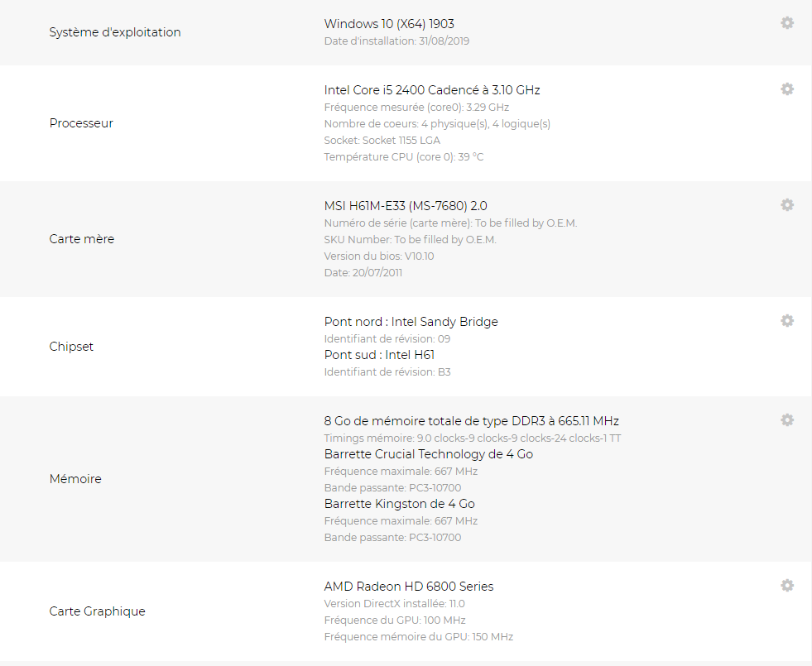Open the Chipset row gear icon
Screen dimensions: 812x666
point(787,321)
